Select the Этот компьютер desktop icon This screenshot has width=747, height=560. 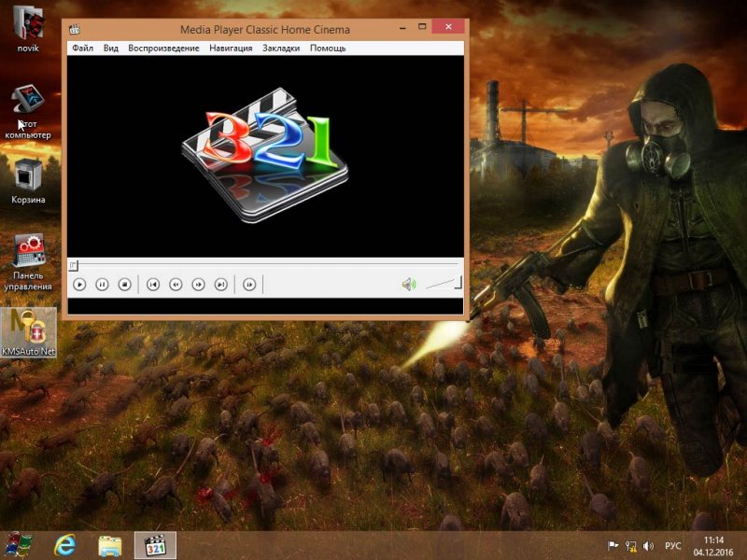[x=28, y=111]
